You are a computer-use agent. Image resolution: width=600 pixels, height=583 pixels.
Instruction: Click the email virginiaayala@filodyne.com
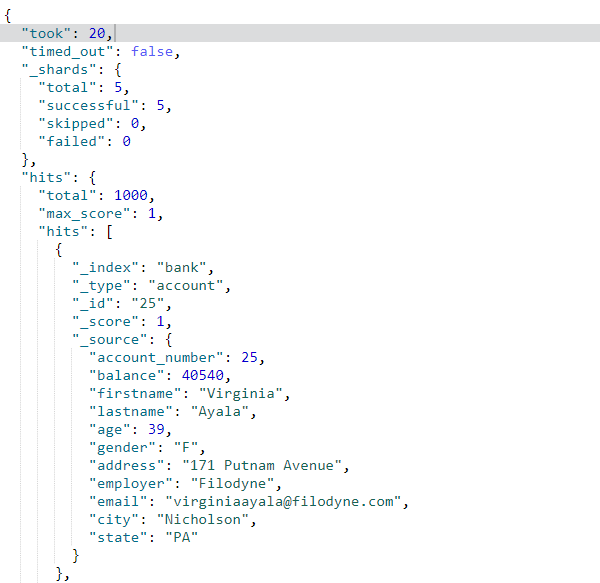point(283,501)
